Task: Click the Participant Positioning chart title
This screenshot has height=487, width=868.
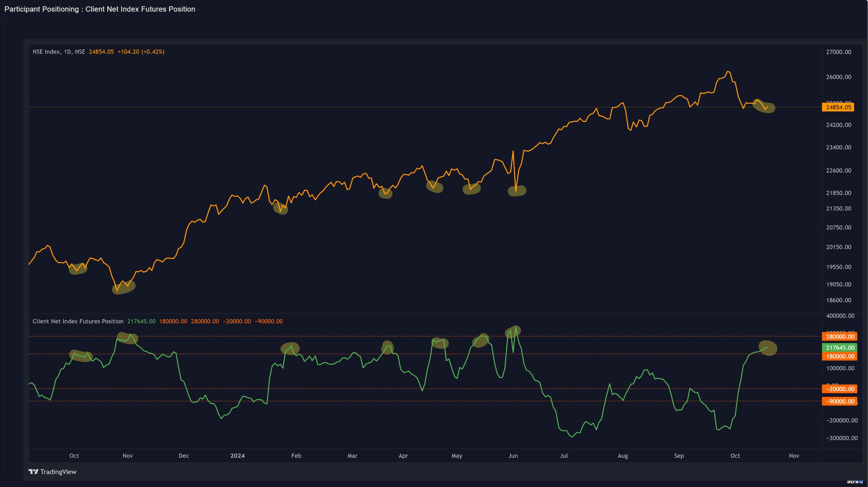Action: tap(100, 9)
